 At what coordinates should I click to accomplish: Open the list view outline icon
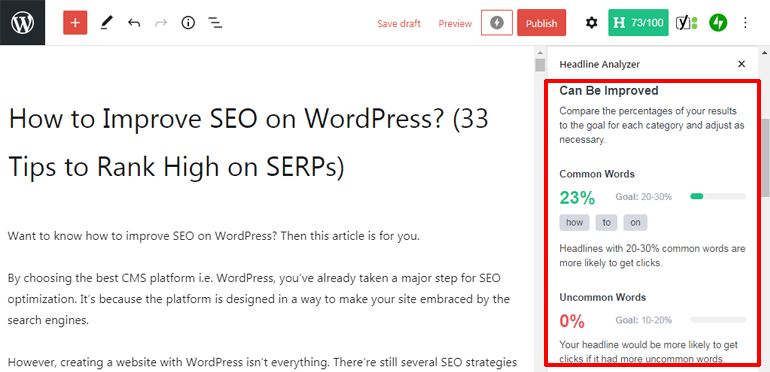(x=215, y=23)
